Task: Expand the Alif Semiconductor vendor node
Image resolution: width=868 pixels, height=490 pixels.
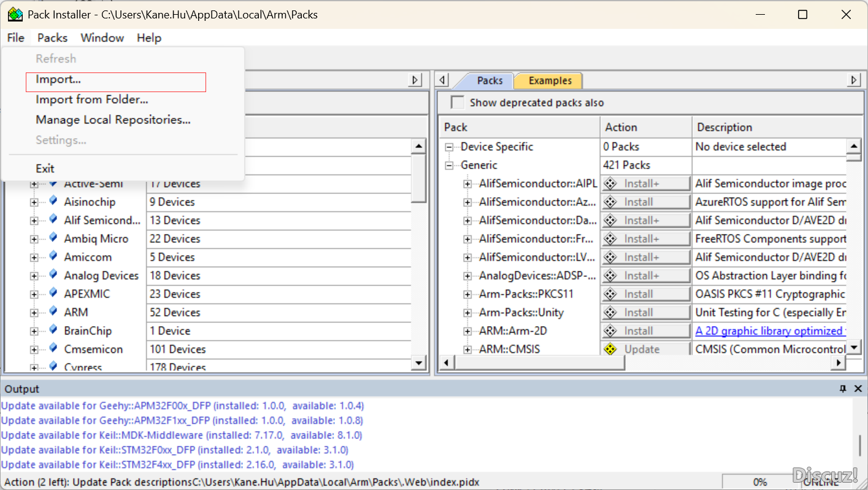Action: (34, 220)
